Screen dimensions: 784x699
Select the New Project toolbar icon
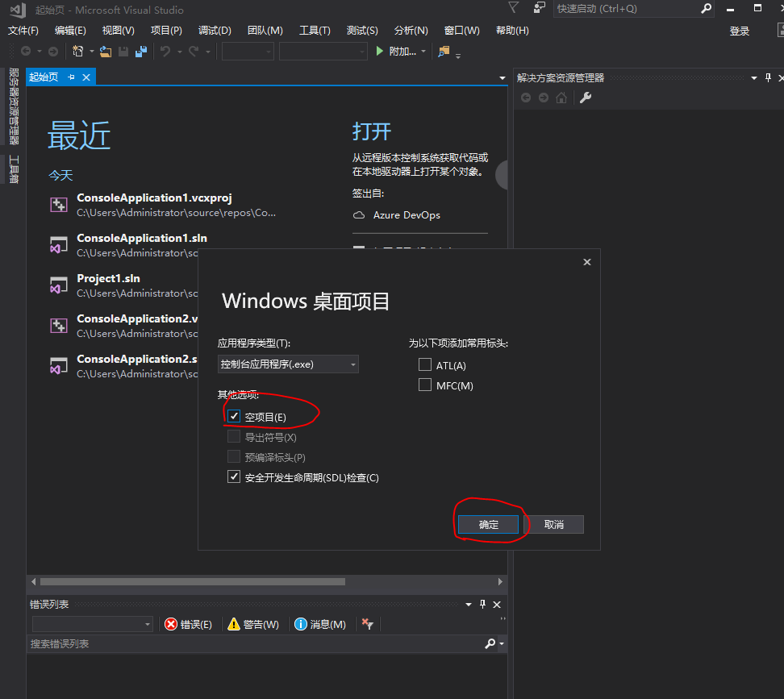coord(77,51)
